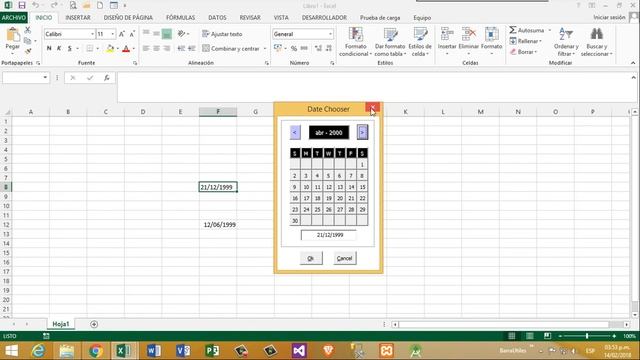Image resolution: width=640 pixels, height=360 pixels.
Task: Select day 15 in the calendar
Action: coord(362,187)
